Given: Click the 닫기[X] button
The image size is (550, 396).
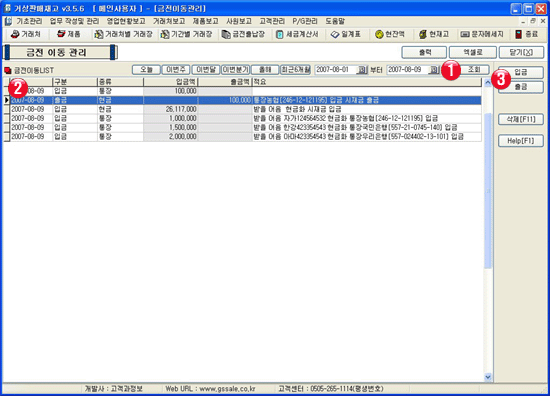Looking at the screenshot, I should click(x=521, y=52).
